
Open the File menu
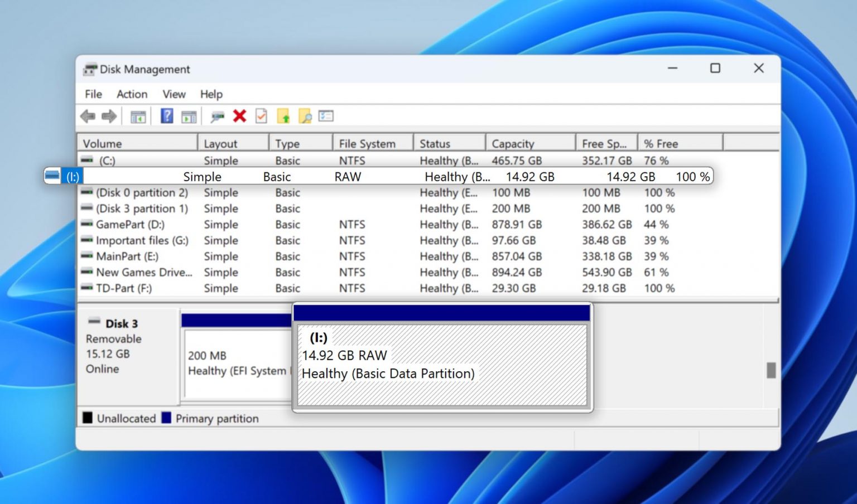tap(93, 94)
